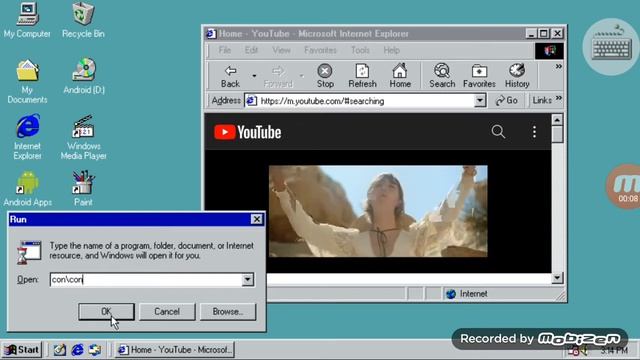
Task: Click system tray volume icon
Action: click(584, 350)
